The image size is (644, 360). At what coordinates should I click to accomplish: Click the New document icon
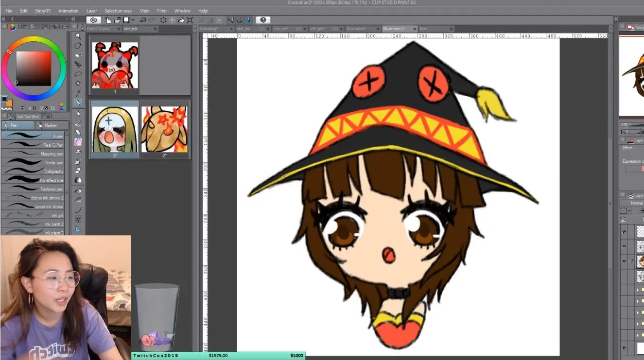[109, 20]
